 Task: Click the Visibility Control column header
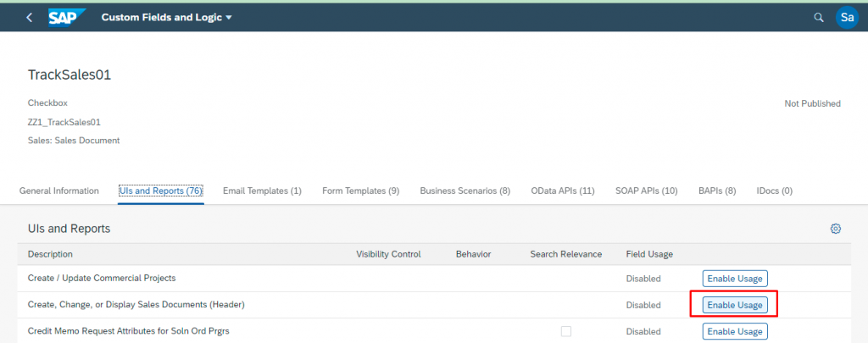(388, 254)
